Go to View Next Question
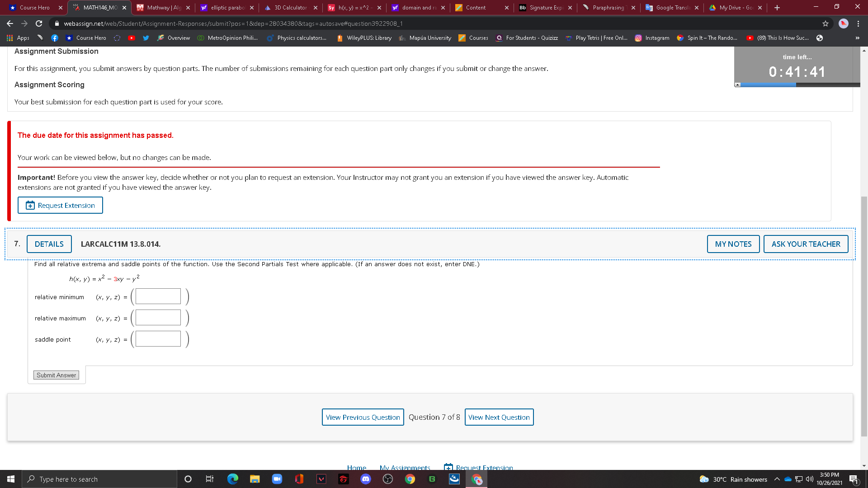The height and width of the screenshot is (488, 868). click(x=499, y=417)
